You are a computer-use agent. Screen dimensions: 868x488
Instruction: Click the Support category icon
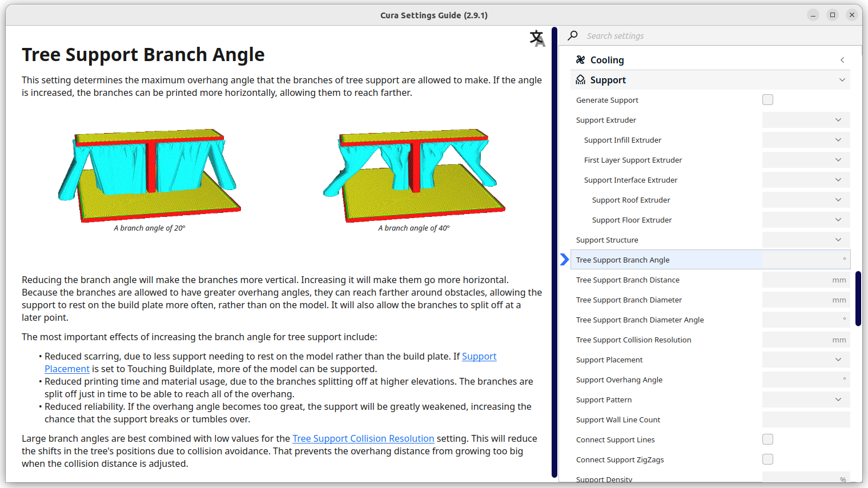[580, 80]
